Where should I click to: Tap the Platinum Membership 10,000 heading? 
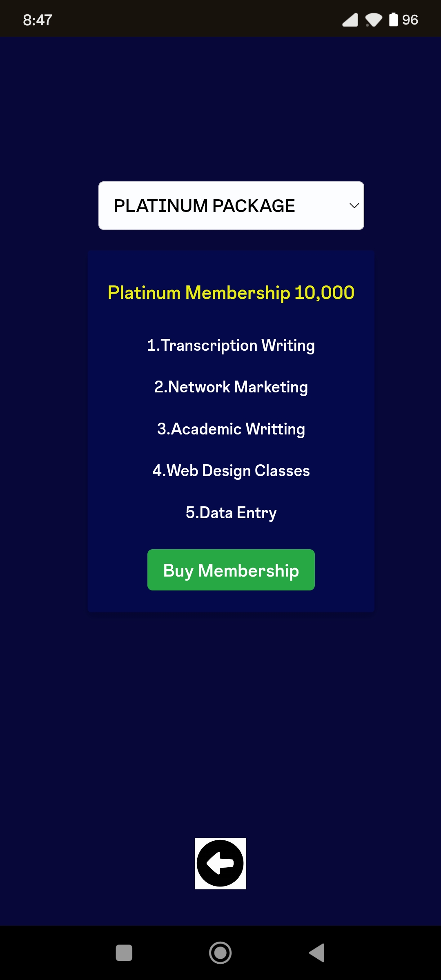click(x=231, y=293)
